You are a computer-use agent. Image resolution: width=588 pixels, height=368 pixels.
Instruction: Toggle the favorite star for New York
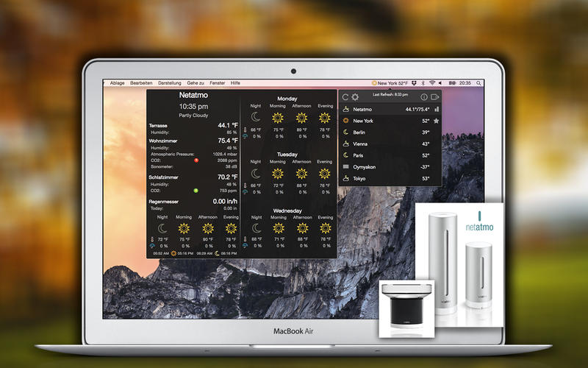[x=437, y=121]
